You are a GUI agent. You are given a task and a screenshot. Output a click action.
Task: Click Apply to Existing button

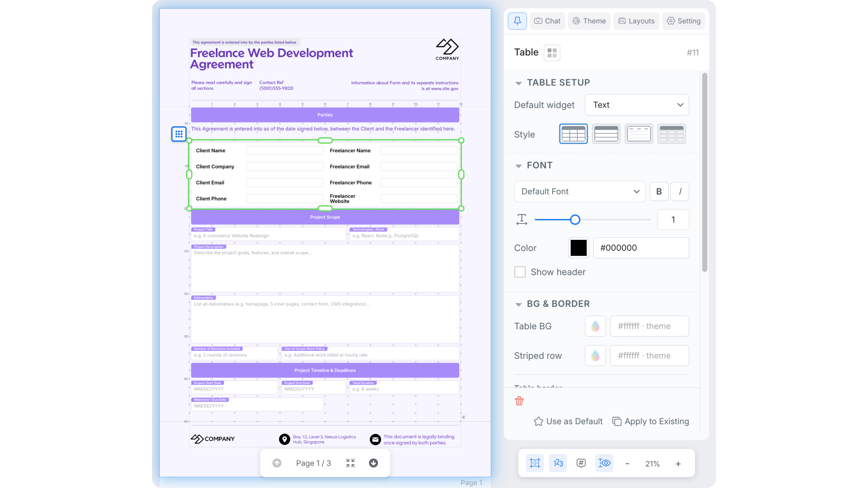[x=650, y=421]
